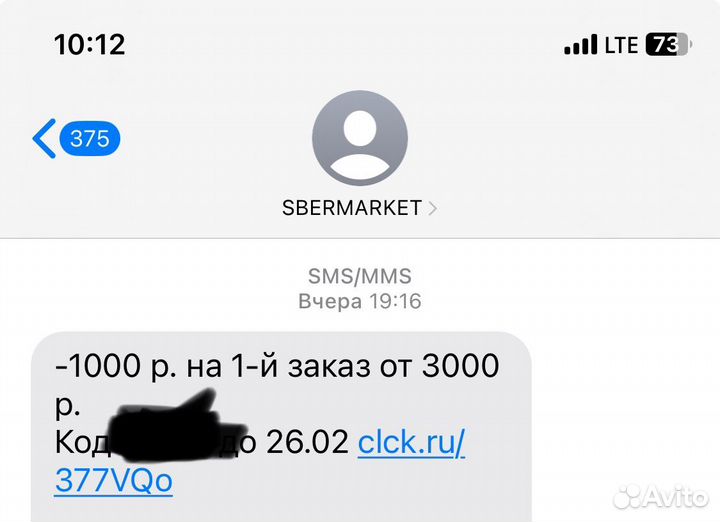720x522 pixels.
Task: Tap the заказ от 3000 text
Action: pyautogui.click(x=393, y=366)
